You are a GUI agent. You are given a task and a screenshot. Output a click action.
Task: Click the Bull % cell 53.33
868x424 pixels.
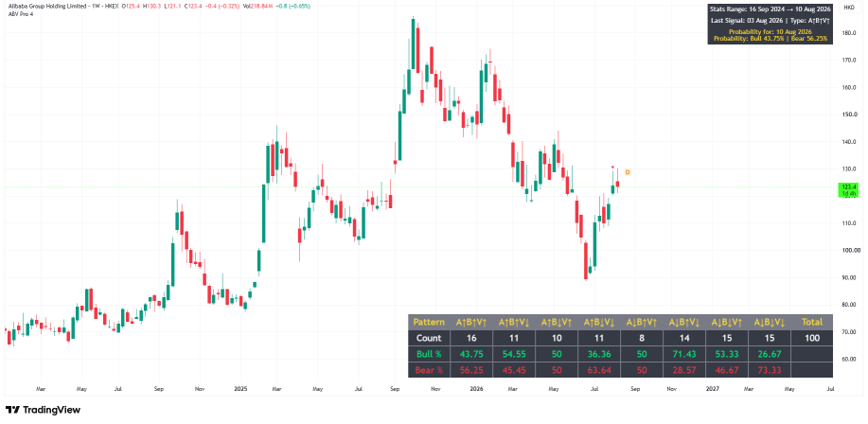[726, 354]
